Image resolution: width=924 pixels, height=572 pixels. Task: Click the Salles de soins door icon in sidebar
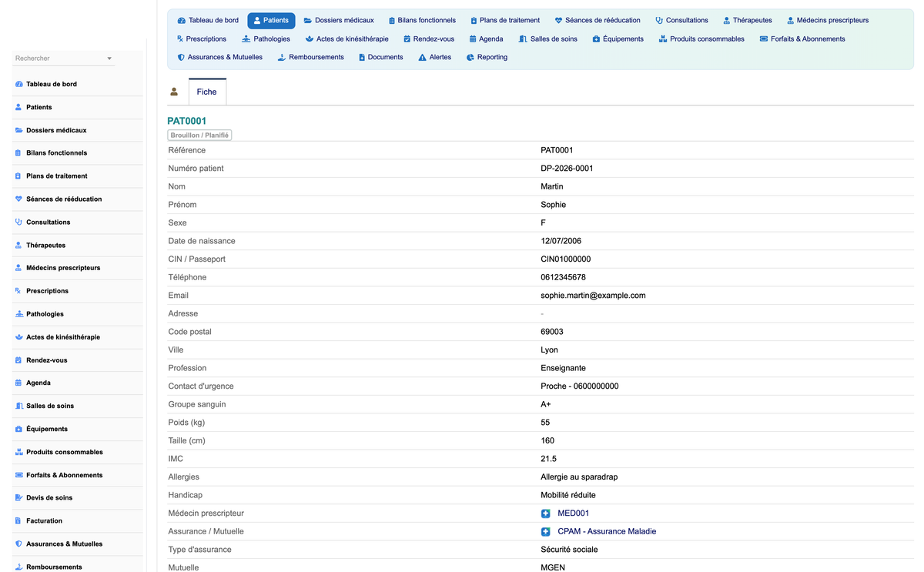(x=18, y=406)
